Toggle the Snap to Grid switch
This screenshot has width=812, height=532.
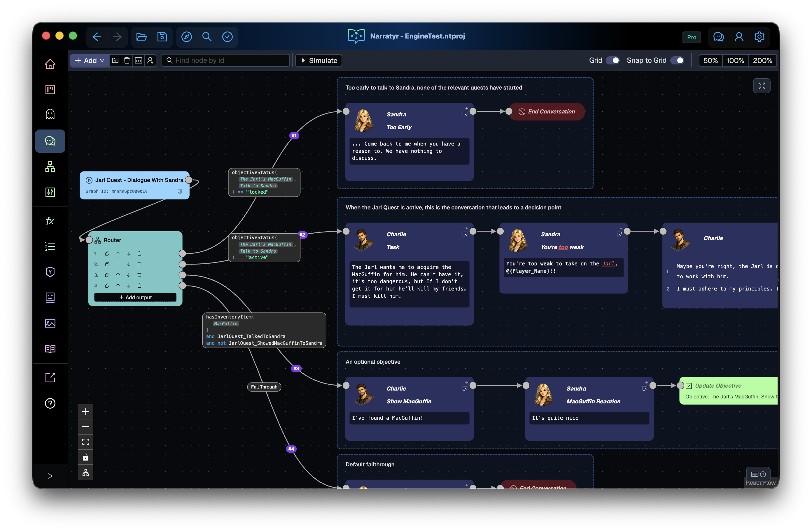[677, 60]
